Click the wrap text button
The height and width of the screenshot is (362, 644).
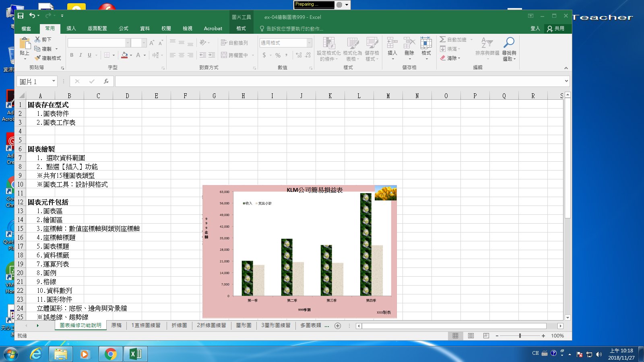point(234,43)
